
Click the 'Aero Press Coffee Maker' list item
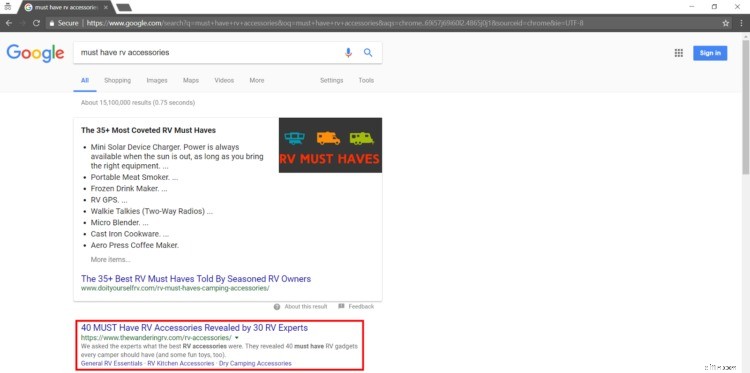[135, 246]
